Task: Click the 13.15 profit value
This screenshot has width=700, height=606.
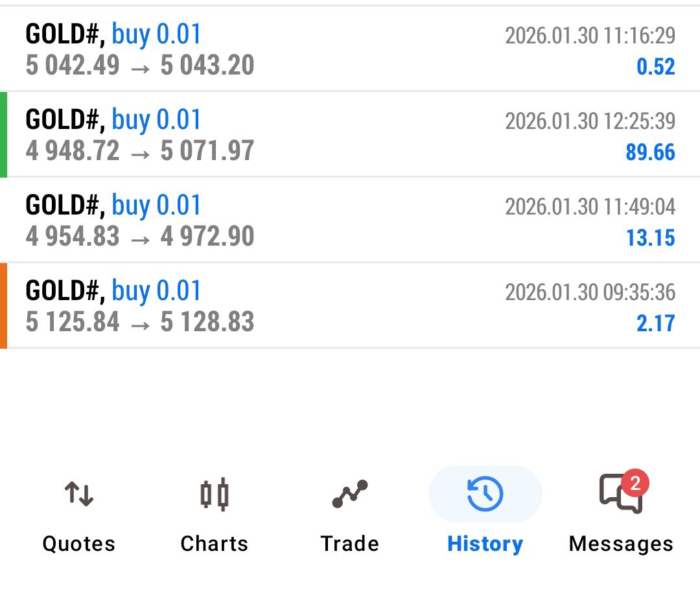Action: click(650, 238)
